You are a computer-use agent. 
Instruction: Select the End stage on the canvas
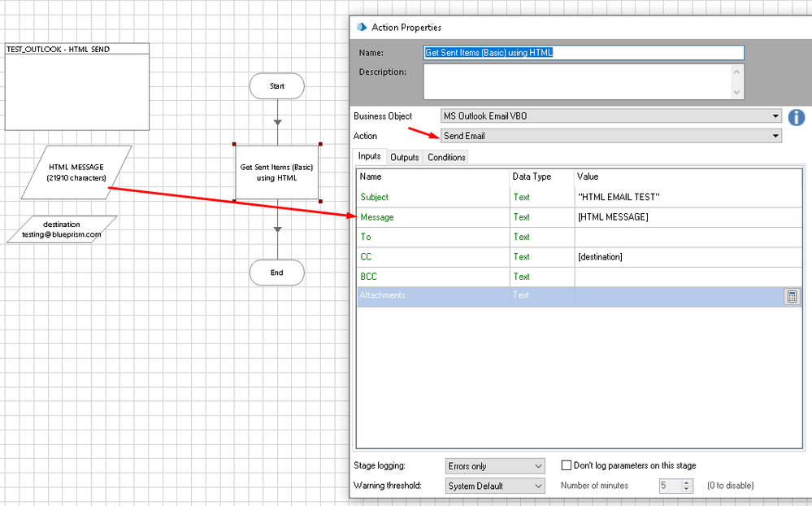tap(277, 273)
